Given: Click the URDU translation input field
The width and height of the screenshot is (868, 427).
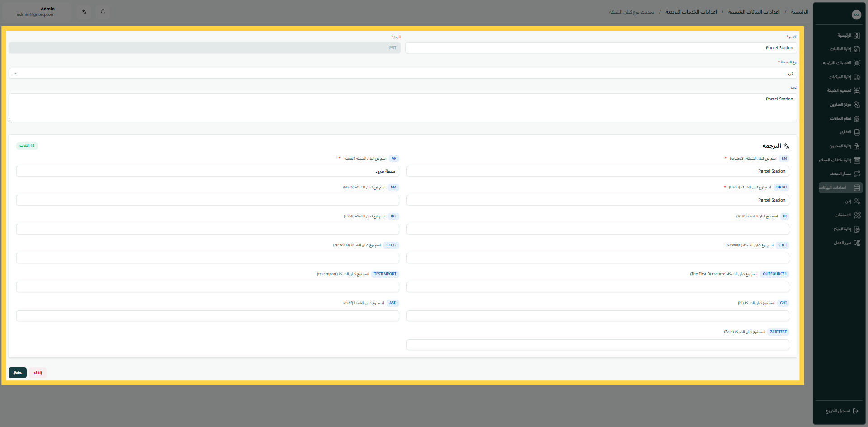Looking at the screenshot, I should [x=598, y=200].
